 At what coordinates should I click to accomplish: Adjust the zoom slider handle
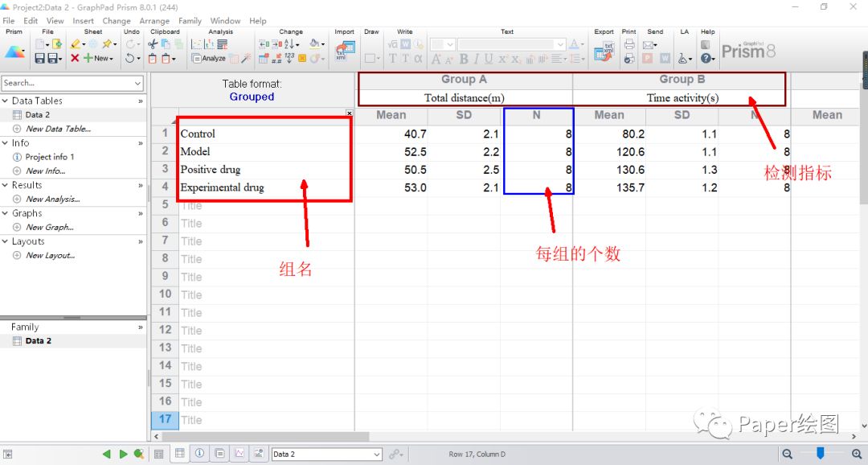(821, 454)
